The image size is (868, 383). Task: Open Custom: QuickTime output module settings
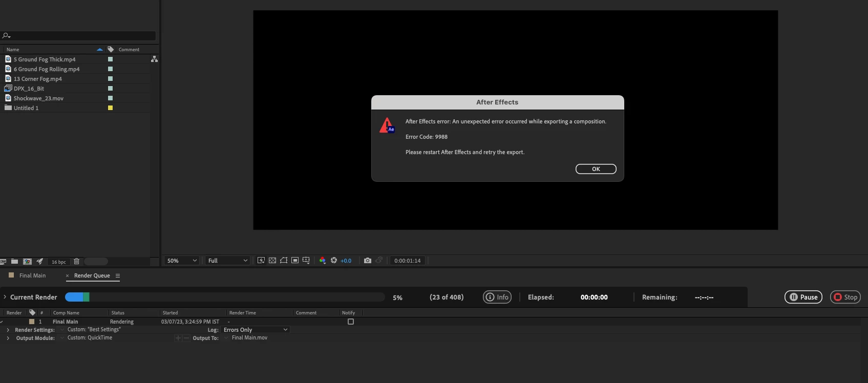tap(90, 338)
